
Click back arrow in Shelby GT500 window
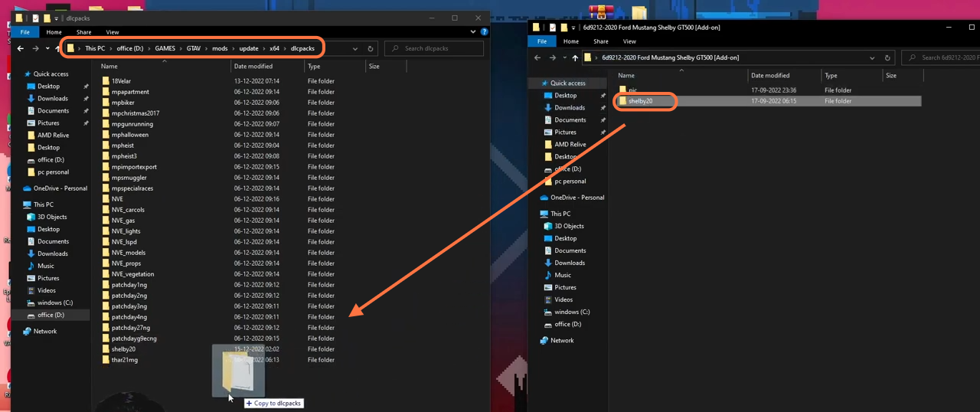[537, 57]
